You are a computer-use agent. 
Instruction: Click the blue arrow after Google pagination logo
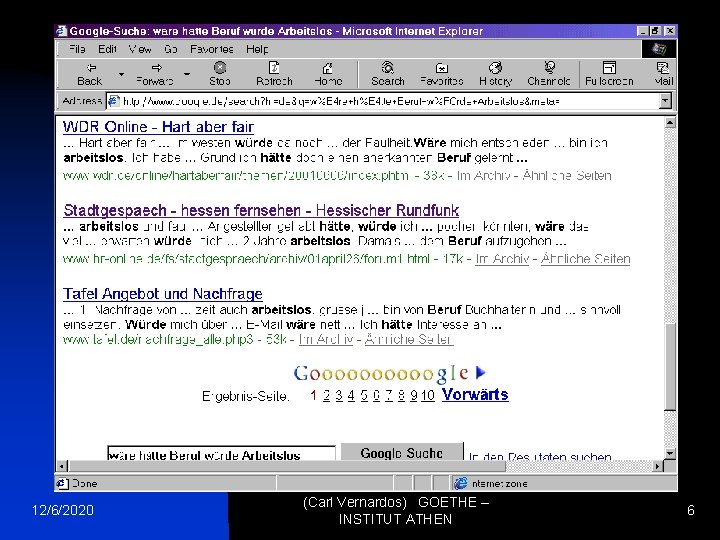point(480,372)
